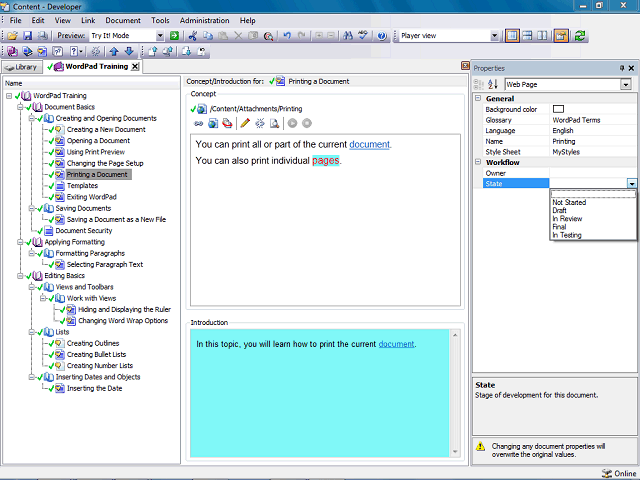
Task: Collapse the Workflow property section
Action: [x=478, y=162]
